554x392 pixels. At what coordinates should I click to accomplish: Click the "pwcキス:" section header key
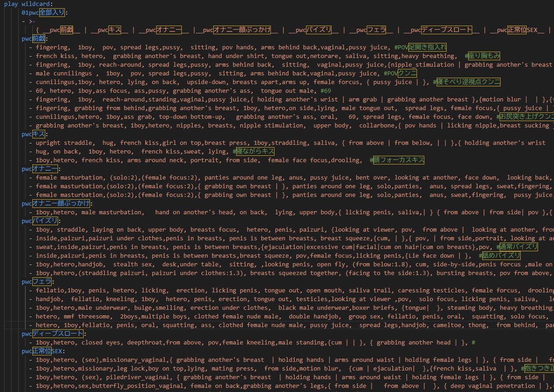(x=33, y=134)
